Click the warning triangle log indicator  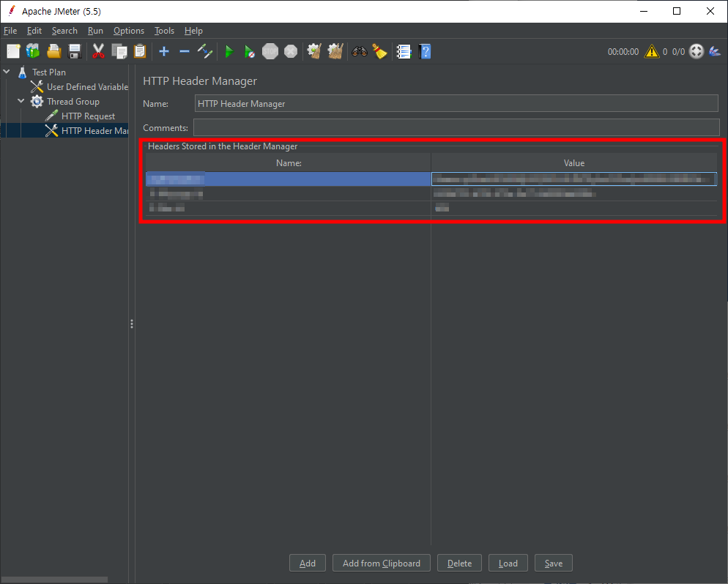pos(652,51)
